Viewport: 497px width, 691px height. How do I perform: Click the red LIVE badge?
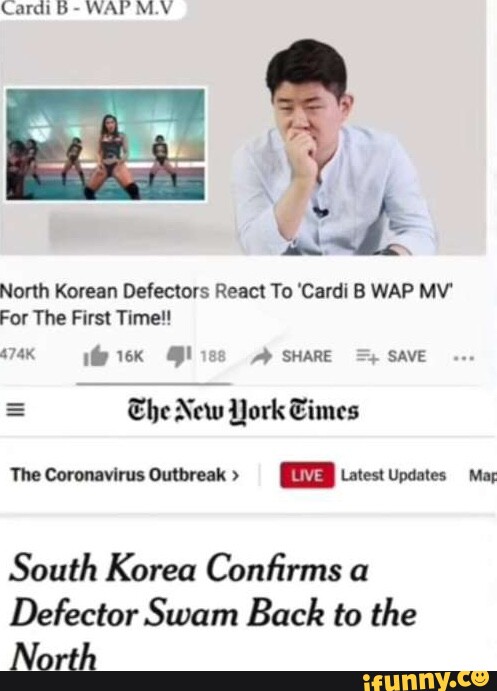coord(307,476)
